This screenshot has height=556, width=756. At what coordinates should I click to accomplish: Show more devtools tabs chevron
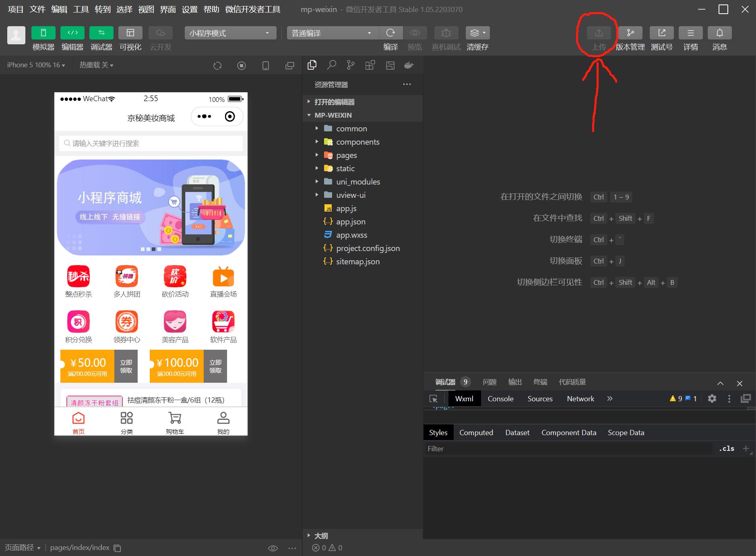click(x=610, y=398)
